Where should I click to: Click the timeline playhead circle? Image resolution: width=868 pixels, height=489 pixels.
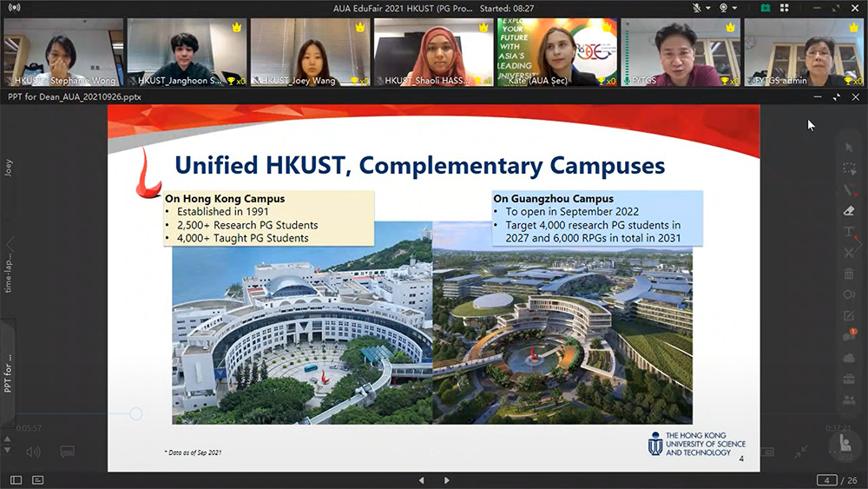point(135,413)
